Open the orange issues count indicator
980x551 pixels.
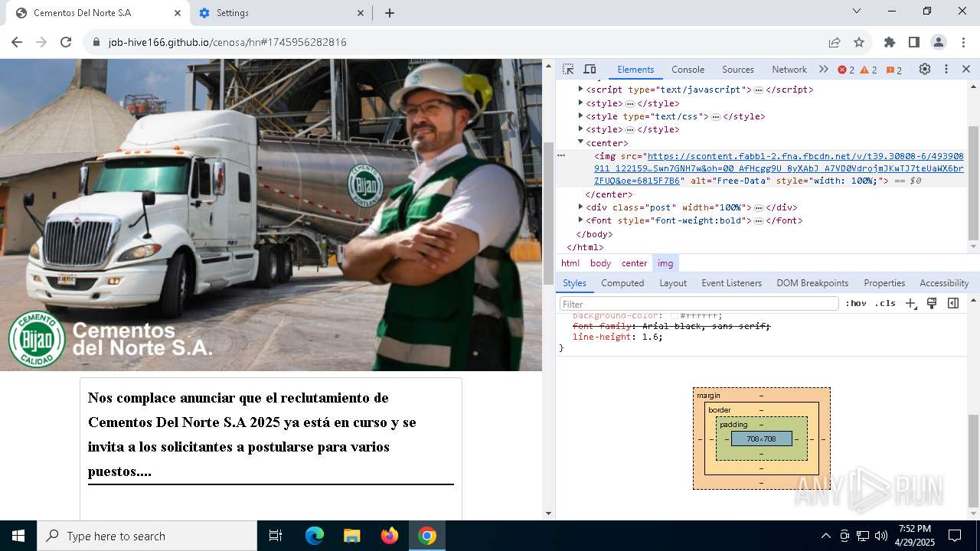coord(894,70)
